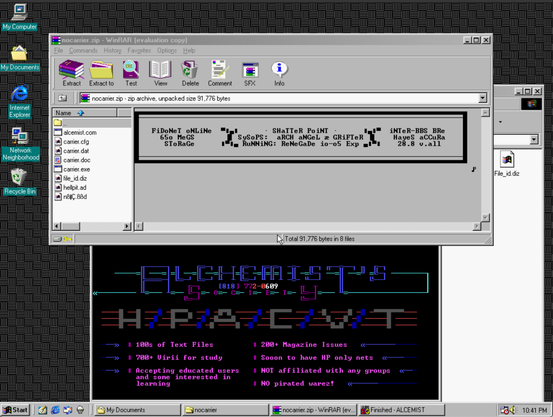553x417 pixels.
Task: Select carrier.cfg in the file list
Action: [x=76, y=141]
